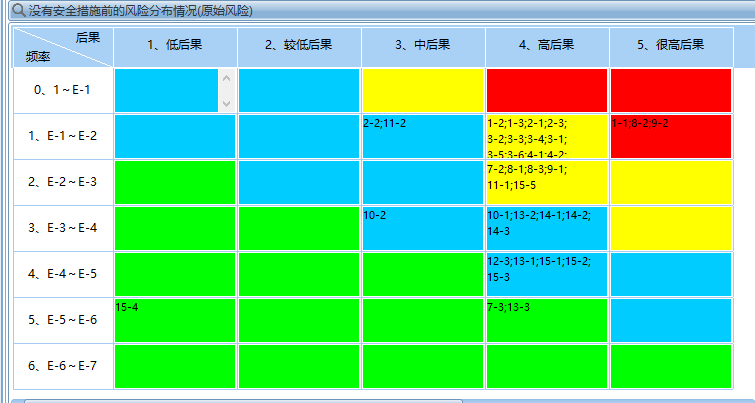Click row header 2、E-2~E-3
This screenshot has width=755, height=403.
[63, 182]
